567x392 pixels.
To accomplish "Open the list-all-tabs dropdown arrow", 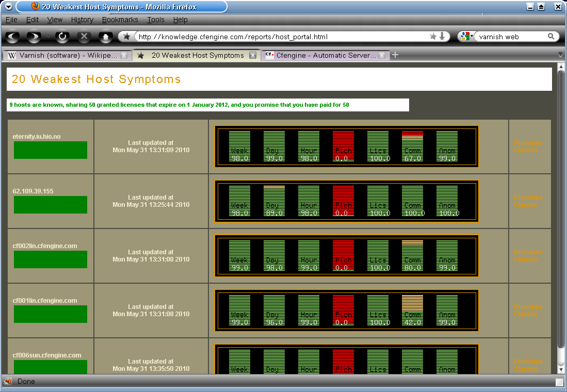I will 560,55.
